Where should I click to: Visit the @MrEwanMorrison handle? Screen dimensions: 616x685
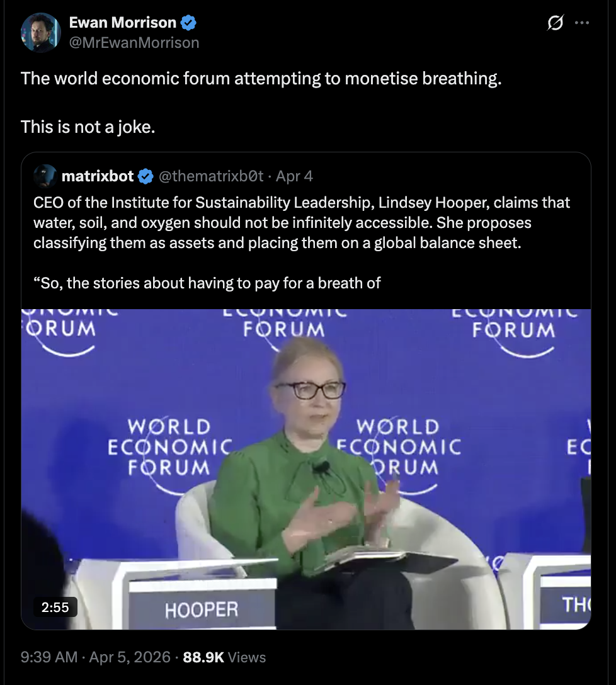[134, 42]
